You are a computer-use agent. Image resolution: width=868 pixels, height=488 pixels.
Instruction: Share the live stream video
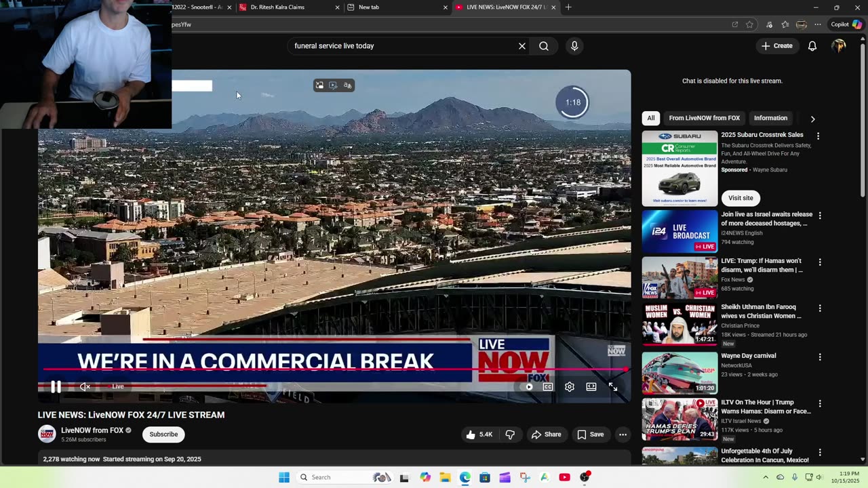pos(546,434)
